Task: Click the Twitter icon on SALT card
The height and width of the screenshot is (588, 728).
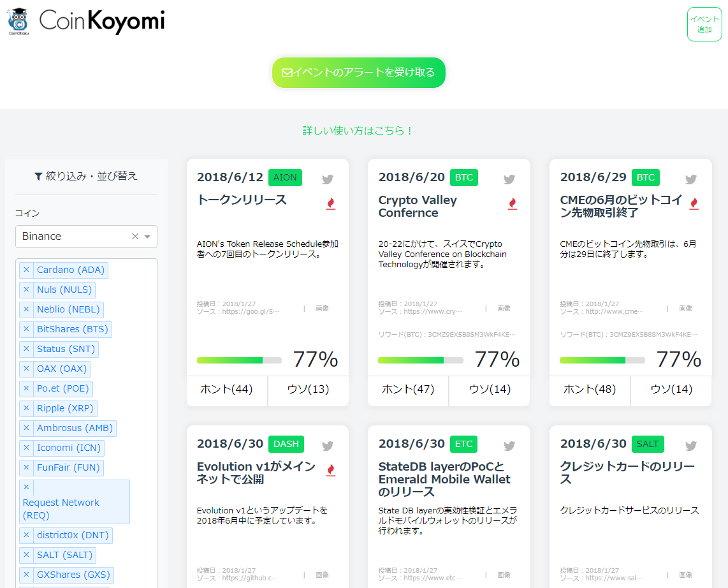Action: point(691,446)
